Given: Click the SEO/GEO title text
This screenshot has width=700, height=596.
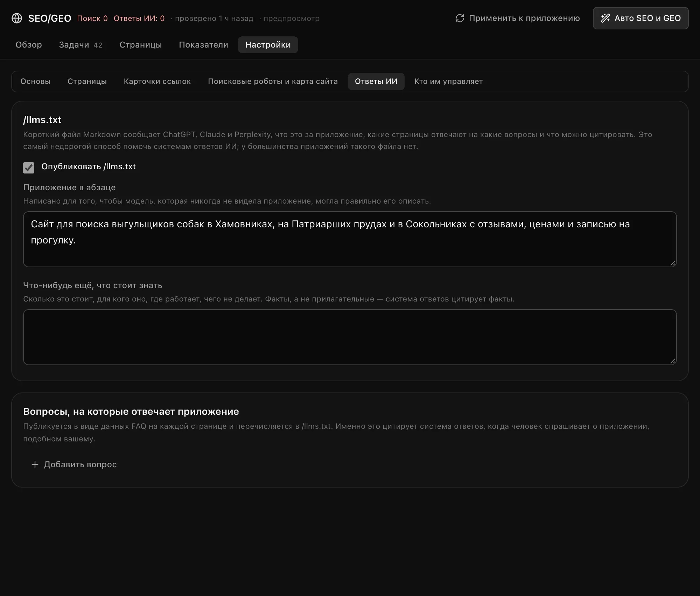Looking at the screenshot, I should (50, 19).
